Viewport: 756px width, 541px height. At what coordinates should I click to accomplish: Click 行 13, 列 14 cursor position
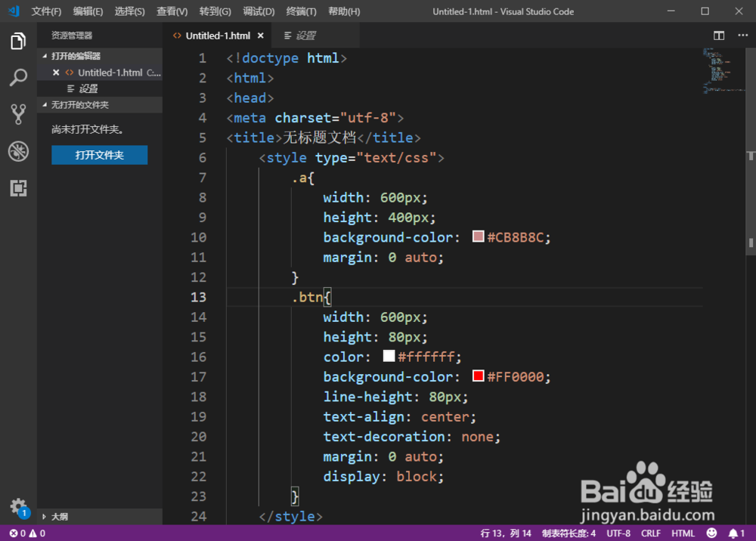pyautogui.click(x=506, y=533)
